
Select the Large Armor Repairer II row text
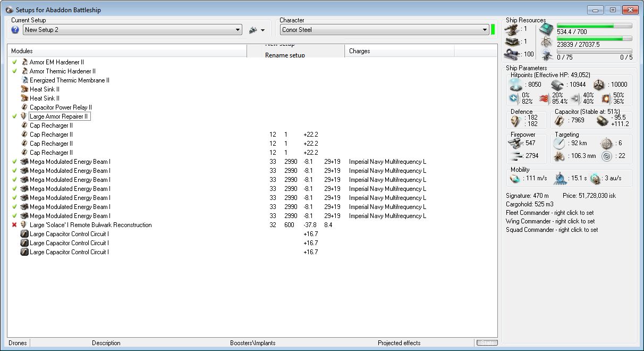click(x=59, y=116)
